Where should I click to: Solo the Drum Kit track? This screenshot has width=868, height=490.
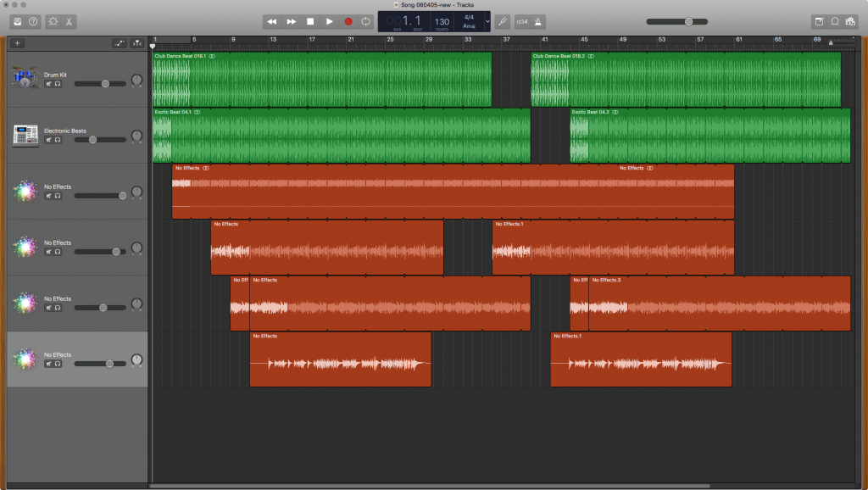[57, 84]
